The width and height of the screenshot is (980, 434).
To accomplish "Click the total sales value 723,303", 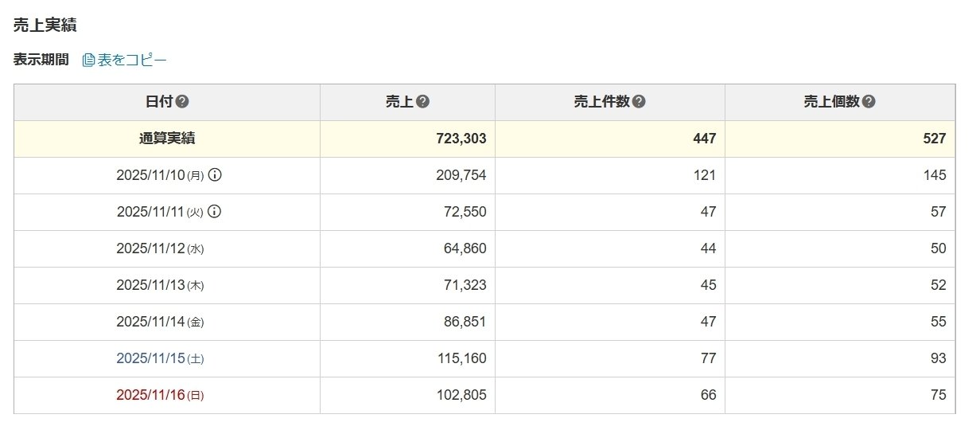I will pyautogui.click(x=461, y=139).
